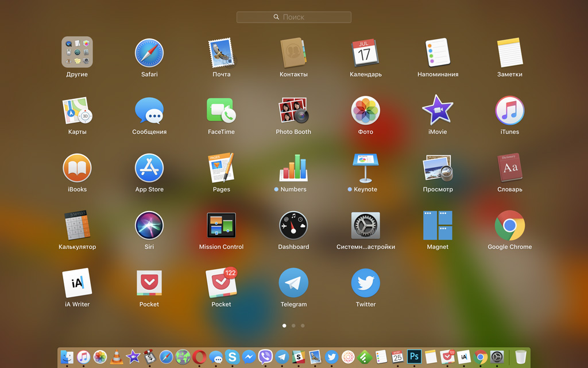Viewport: 588px width, 368px height.
Task: Activate Siri from Launchpad
Action: 149,225
